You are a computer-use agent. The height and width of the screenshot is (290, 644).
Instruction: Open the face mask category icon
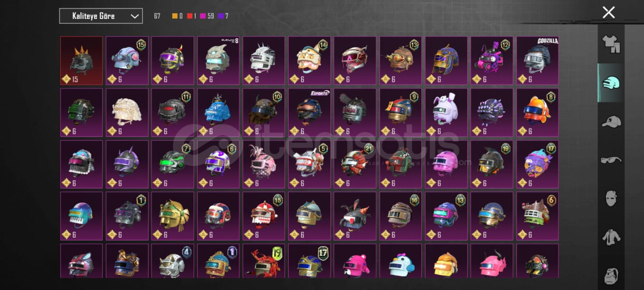611,198
